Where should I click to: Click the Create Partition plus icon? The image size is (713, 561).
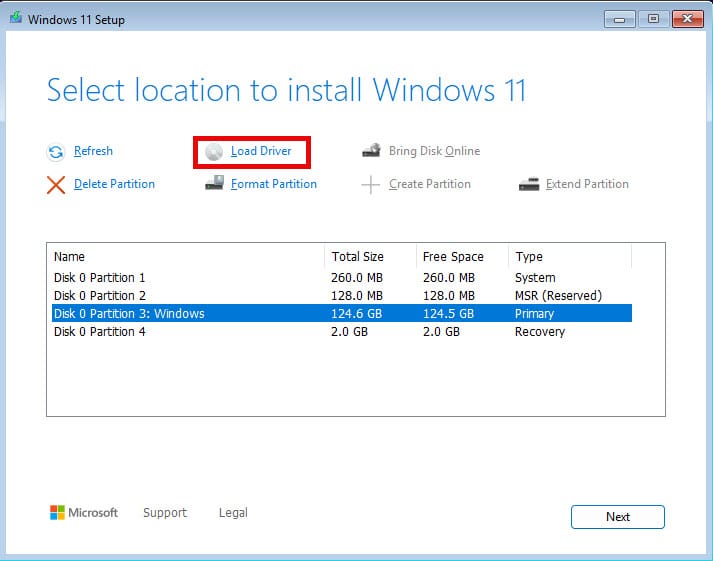click(371, 185)
